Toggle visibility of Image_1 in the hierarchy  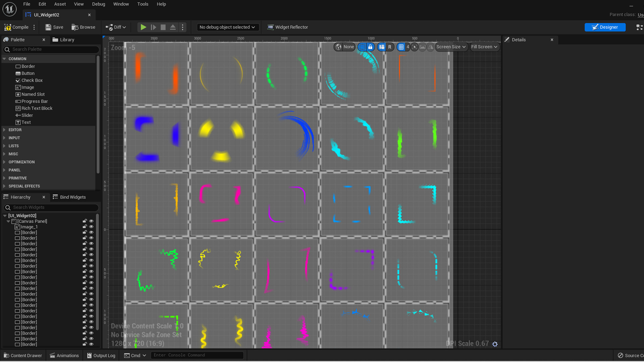pyautogui.click(x=91, y=227)
